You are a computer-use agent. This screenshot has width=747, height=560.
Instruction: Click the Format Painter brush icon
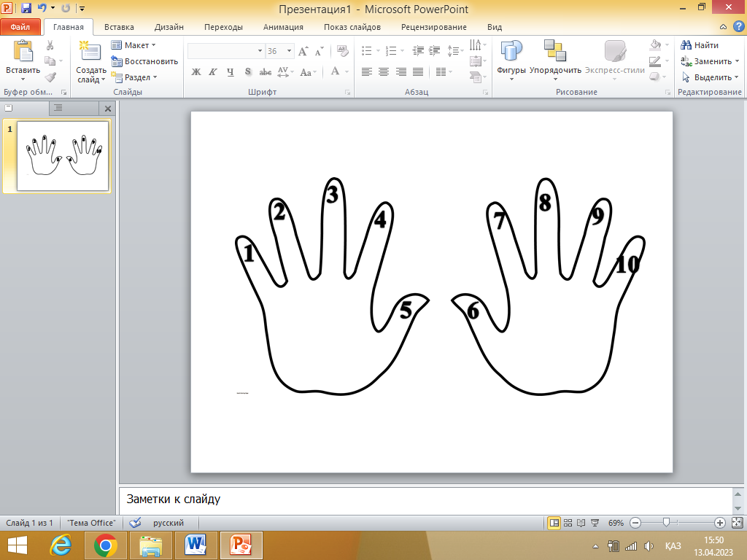50,77
